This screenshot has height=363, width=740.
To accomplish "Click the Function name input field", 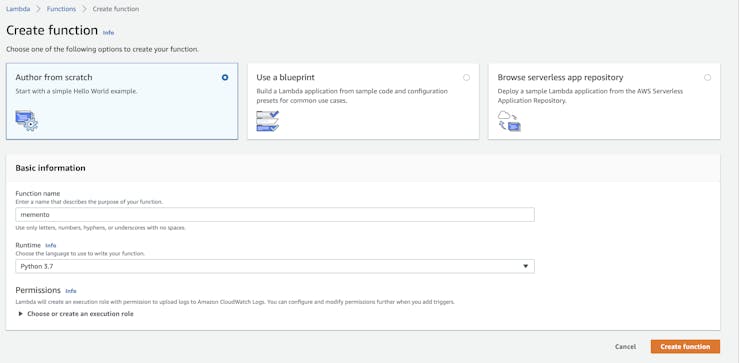I will [275, 214].
